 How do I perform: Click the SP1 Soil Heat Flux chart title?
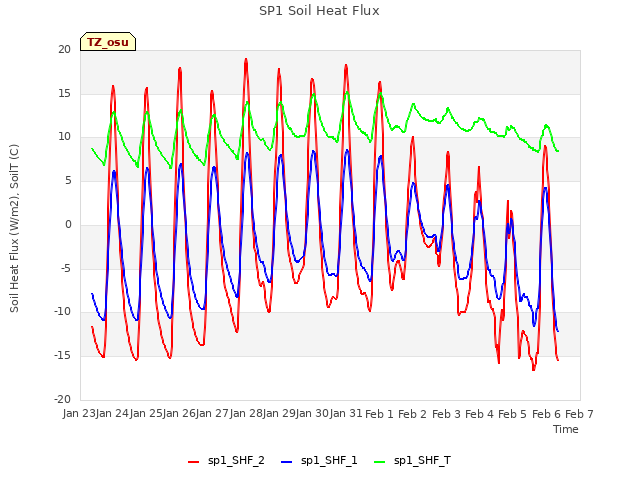click(x=319, y=11)
